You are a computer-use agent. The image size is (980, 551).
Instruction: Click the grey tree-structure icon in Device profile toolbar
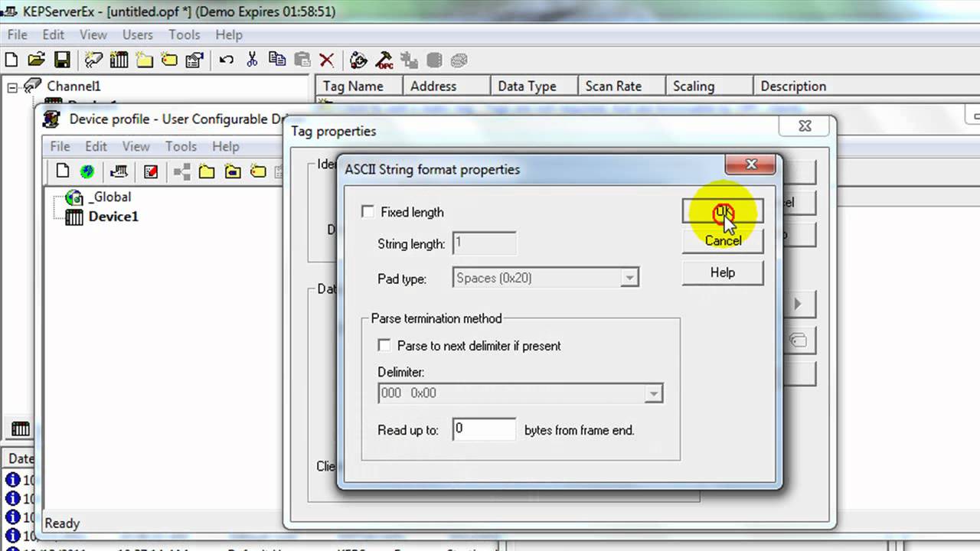pyautogui.click(x=182, y=171)
